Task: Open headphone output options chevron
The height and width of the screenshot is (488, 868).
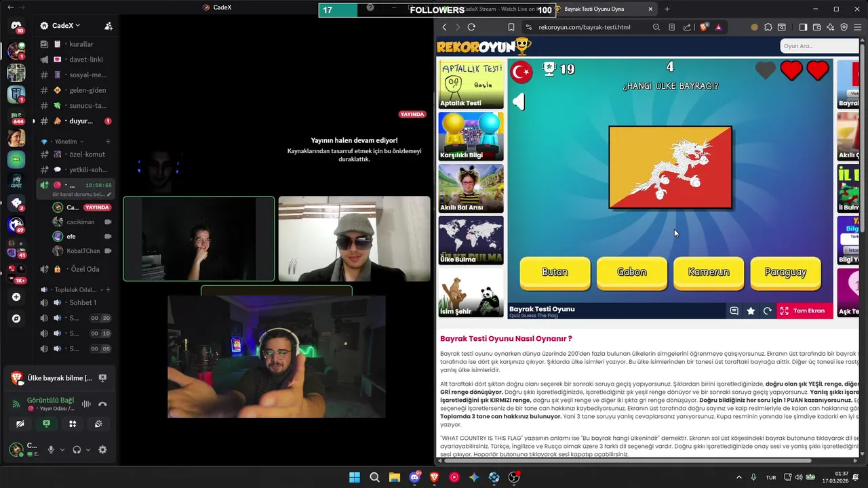Action: click(x=87, y=449)
